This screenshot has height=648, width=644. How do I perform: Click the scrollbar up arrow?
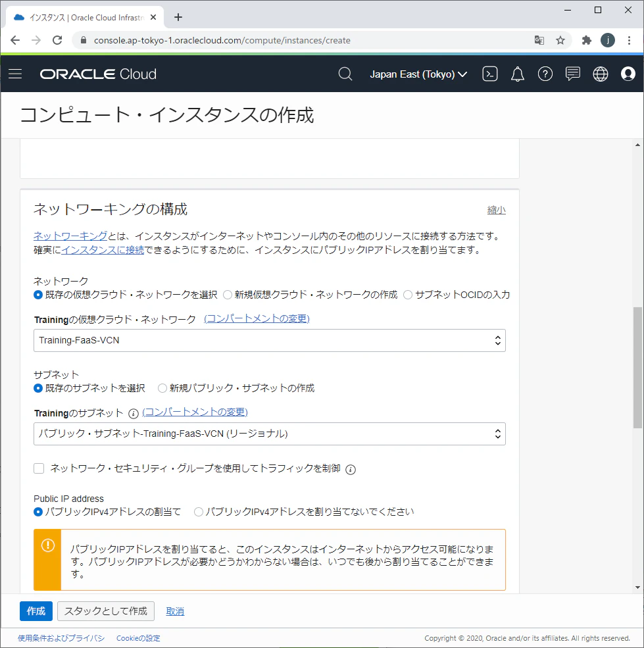click(x=637, y=145)
